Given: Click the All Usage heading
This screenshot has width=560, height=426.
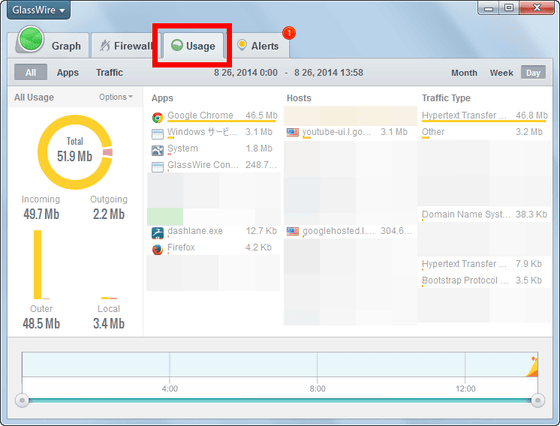Looking at the screenshot, I should pyautogui.click(x=34, y=97).
